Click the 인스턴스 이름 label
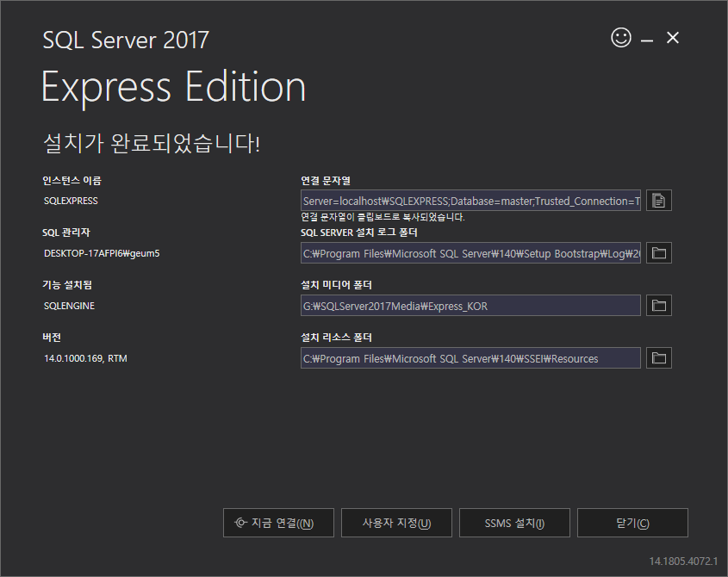728x577 pixels. [x=72, y=181]
